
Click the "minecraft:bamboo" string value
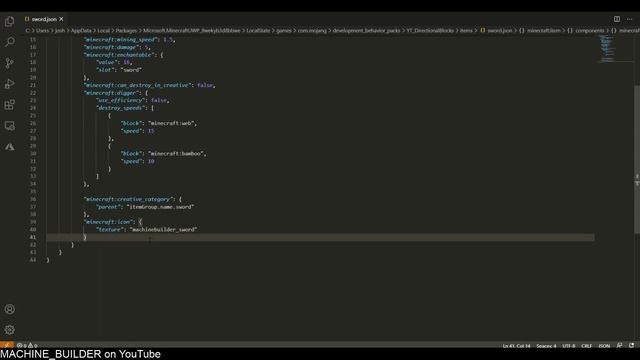coord(176,153)
